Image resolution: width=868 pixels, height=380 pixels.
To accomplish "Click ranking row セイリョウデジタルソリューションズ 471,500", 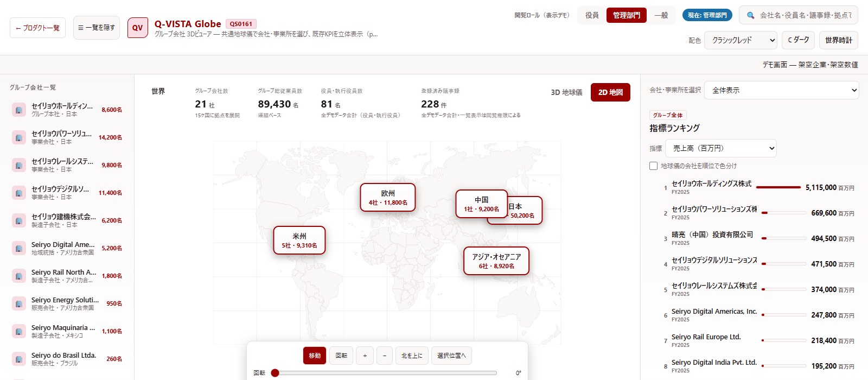I will tap(758, 264).
